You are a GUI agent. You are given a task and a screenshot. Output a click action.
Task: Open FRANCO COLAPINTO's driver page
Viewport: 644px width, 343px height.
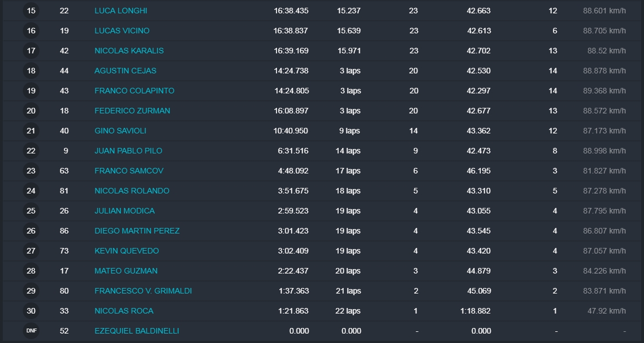pyautogui.click(x=134, y=91)
